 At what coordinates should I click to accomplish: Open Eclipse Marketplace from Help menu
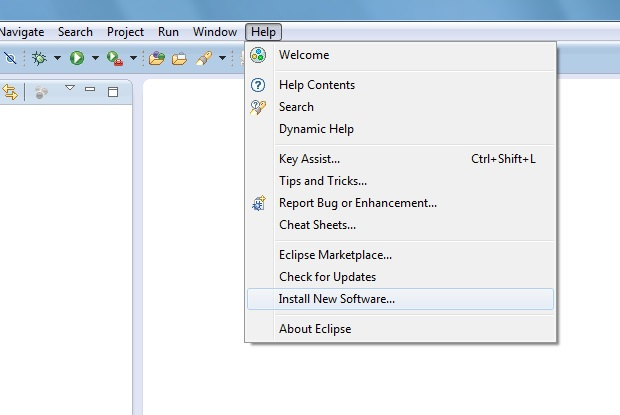(x=335, y=255)
